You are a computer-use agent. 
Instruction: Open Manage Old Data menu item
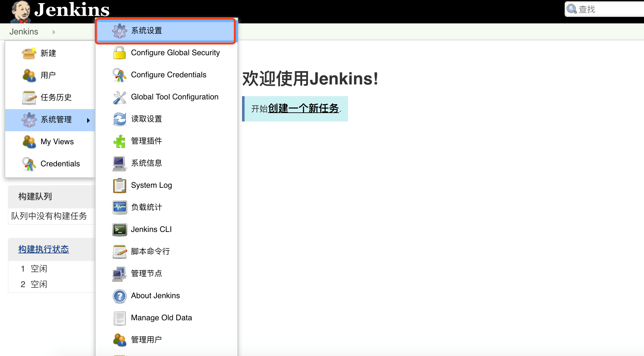pyautogui.click(x=161, y=318)
